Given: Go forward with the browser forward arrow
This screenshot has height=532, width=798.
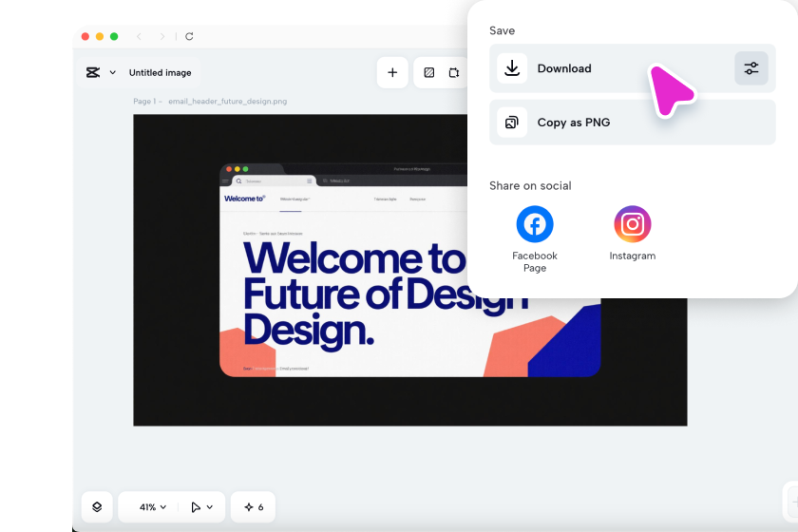Looking at the screenshot, I should (162, 36).
